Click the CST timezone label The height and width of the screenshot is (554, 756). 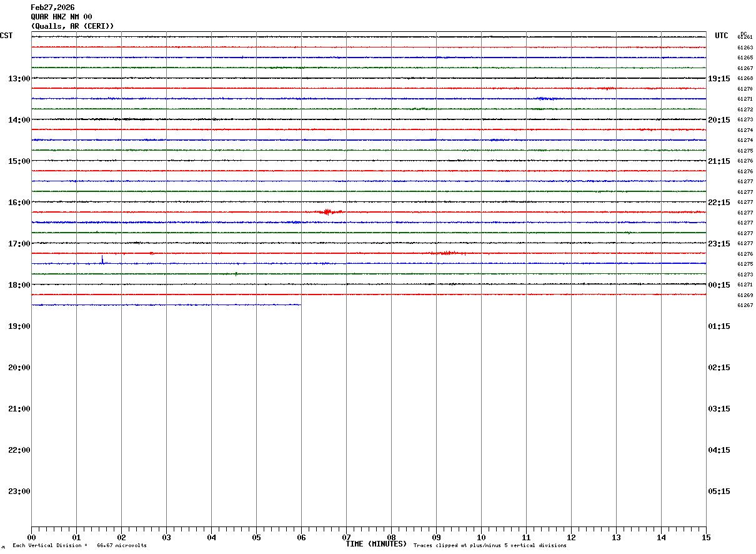click(x=6, y=36)
